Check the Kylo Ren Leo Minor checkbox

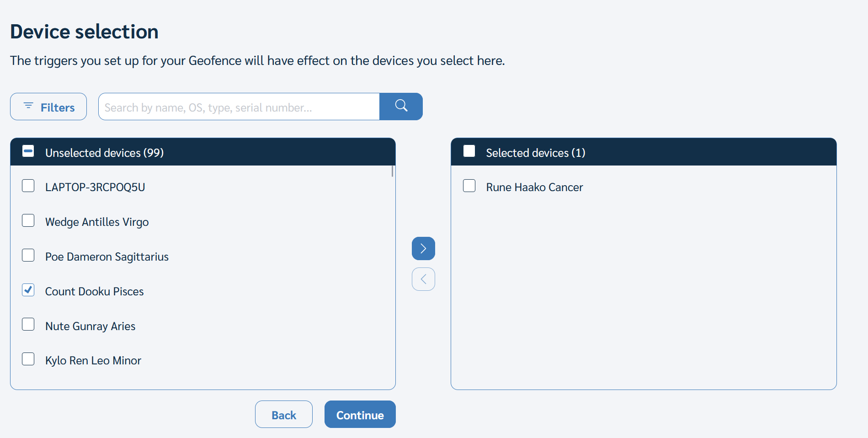28,359
